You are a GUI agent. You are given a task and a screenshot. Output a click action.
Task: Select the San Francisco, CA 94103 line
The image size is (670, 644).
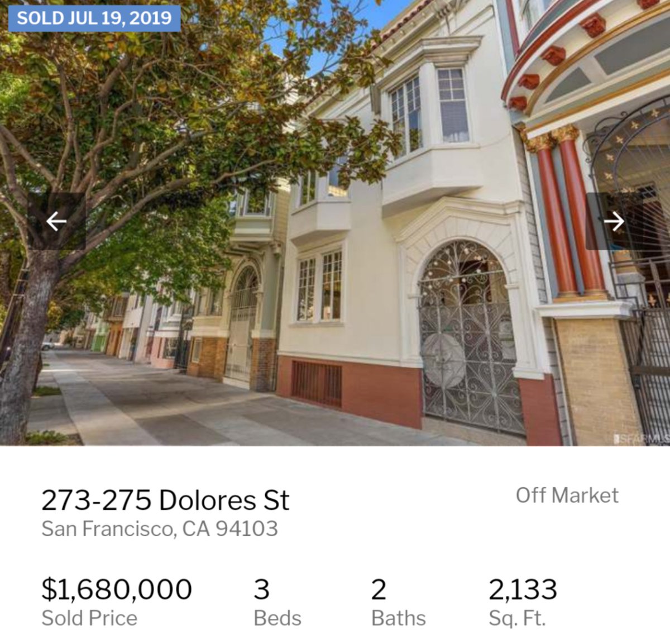[x=160, y=529]
